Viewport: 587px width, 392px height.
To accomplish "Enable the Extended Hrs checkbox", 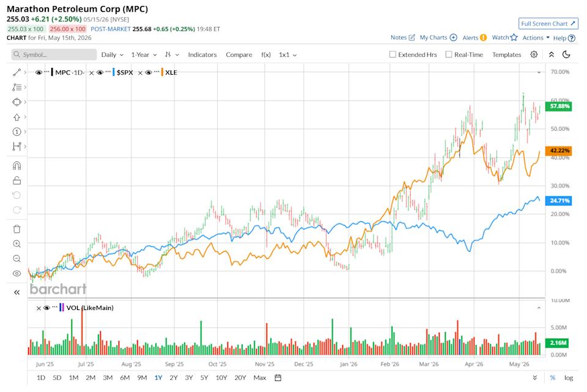I will coord(393,54).
